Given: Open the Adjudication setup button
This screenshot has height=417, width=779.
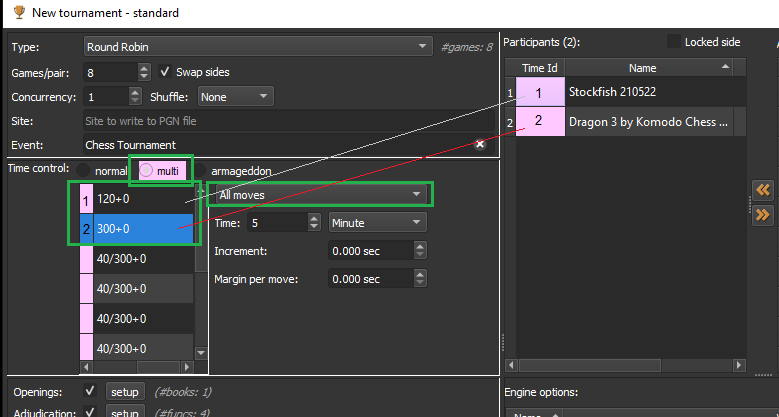Looking at the screenshot, I should click(x=125, y=412).
